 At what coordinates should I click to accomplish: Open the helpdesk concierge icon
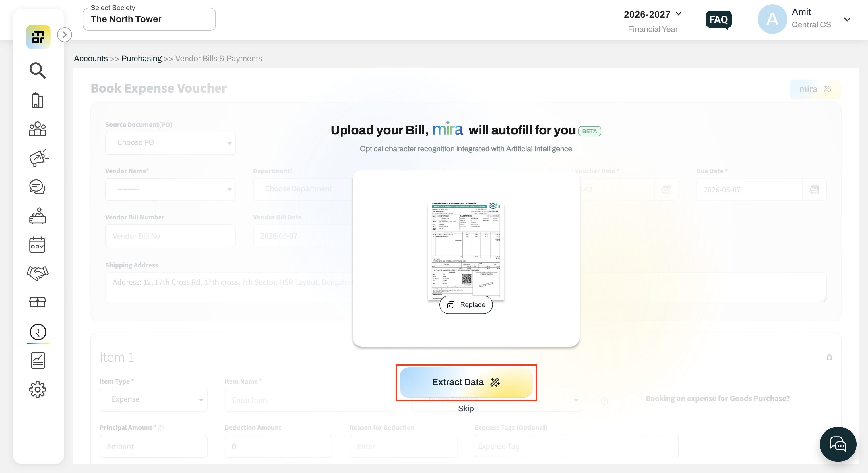tap(38, 216)
